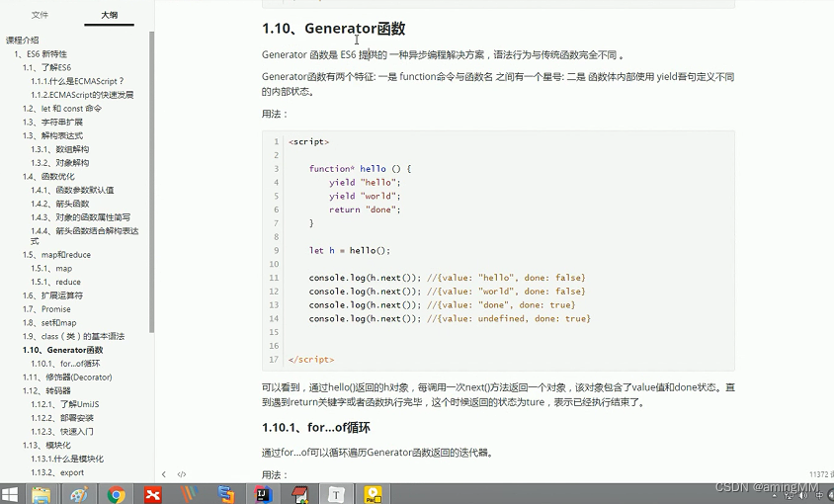Go to 1.8、set和map in outline

[x=49, y=322]
